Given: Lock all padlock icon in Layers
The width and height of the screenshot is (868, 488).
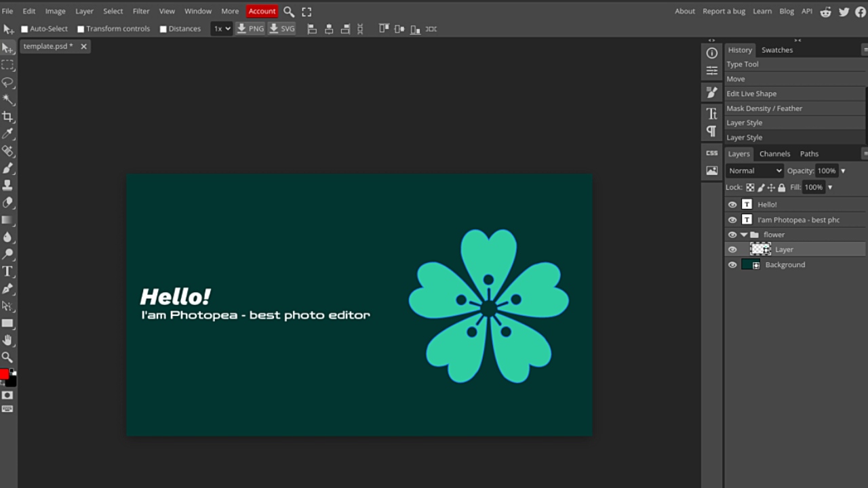Looking at the screenshot, I should [x=781, y=187].
